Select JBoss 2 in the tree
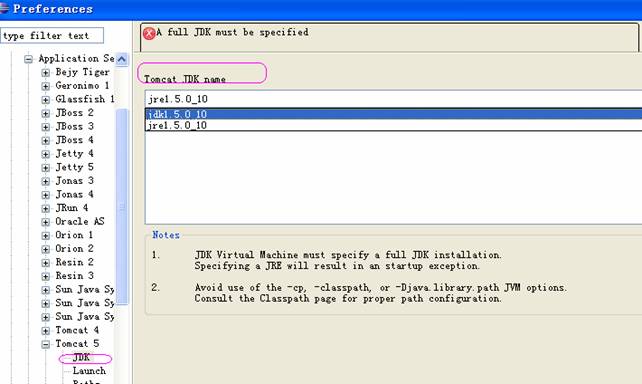Viewport: 642px width, 384px height. point(74,113)
